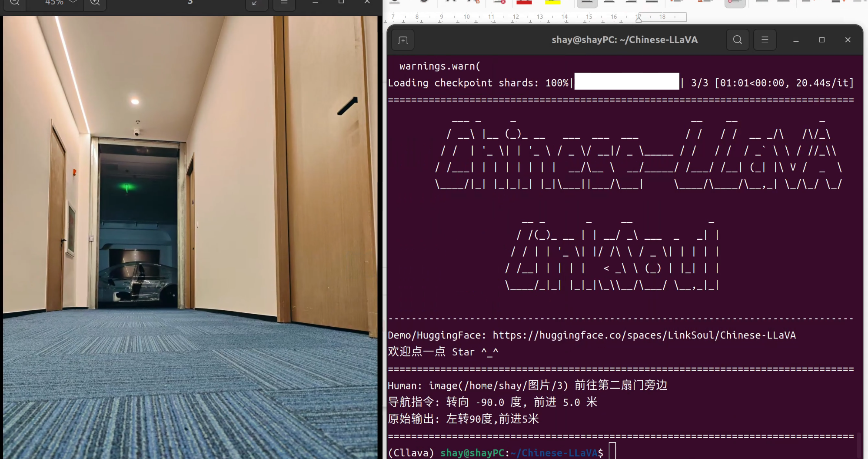Zoom in on the image in the viewer
This screenshot has width=868, height=459.
point(95,3)
